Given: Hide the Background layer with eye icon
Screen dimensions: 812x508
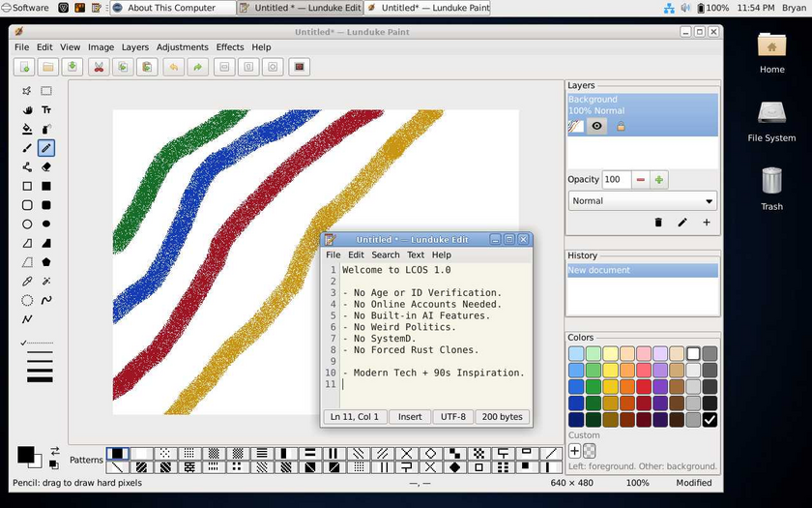Looking at the screenshot, I should pos(596,126).
